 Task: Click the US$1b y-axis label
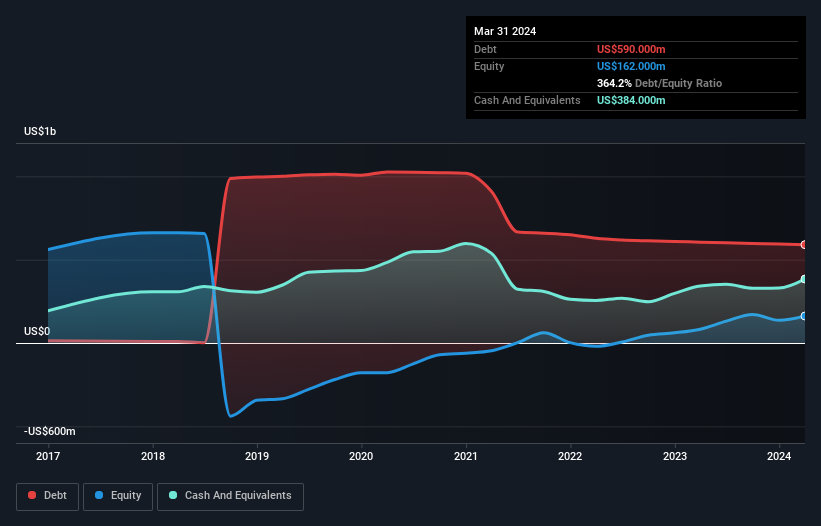tap(40, 131)
